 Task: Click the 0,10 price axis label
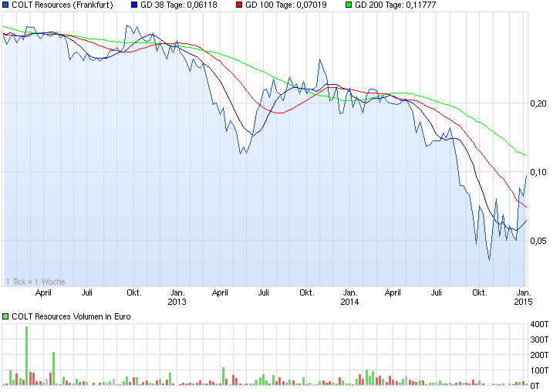538,172
